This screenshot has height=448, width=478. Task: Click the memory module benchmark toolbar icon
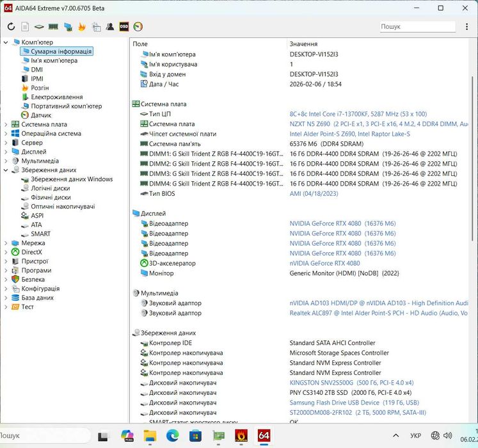(x=53, y=27)
